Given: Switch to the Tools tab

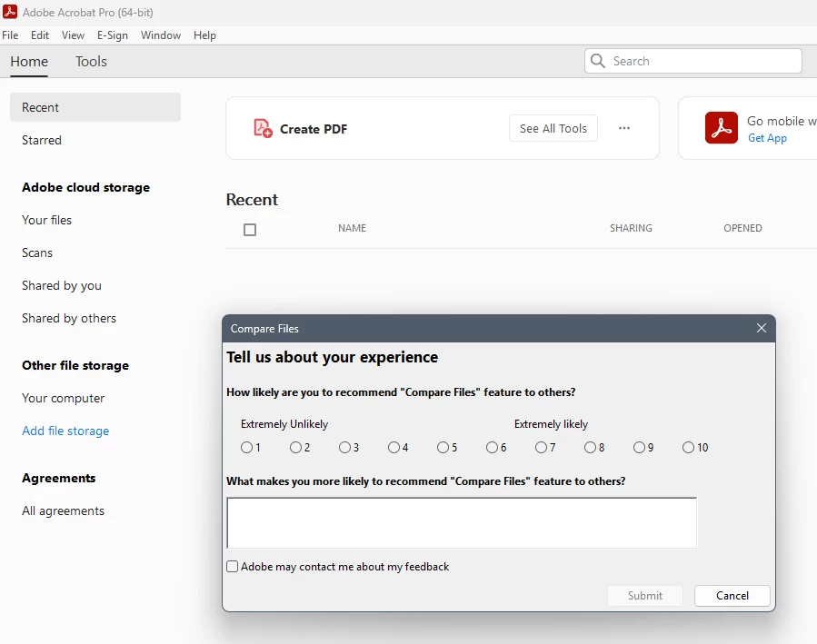Looking at the screenshot, I should click(91, 62).
